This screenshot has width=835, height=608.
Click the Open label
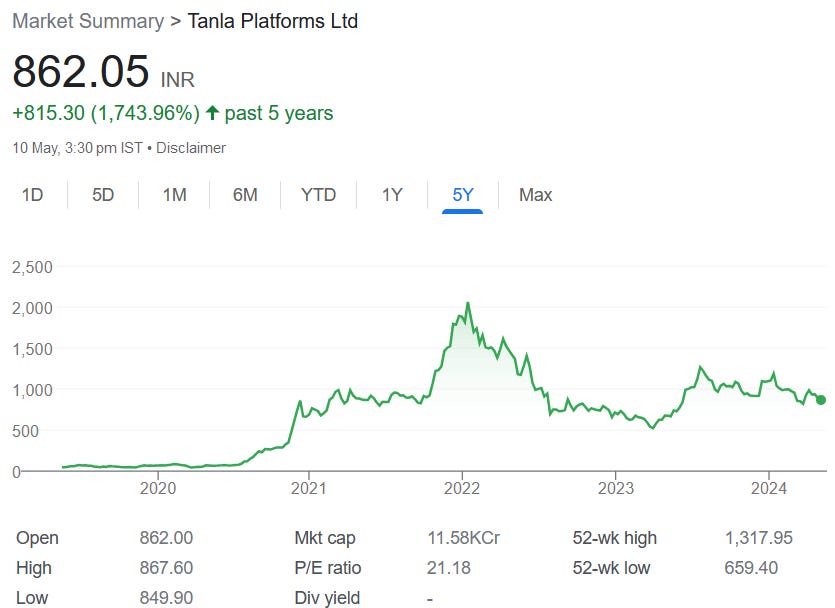[37, 538]
